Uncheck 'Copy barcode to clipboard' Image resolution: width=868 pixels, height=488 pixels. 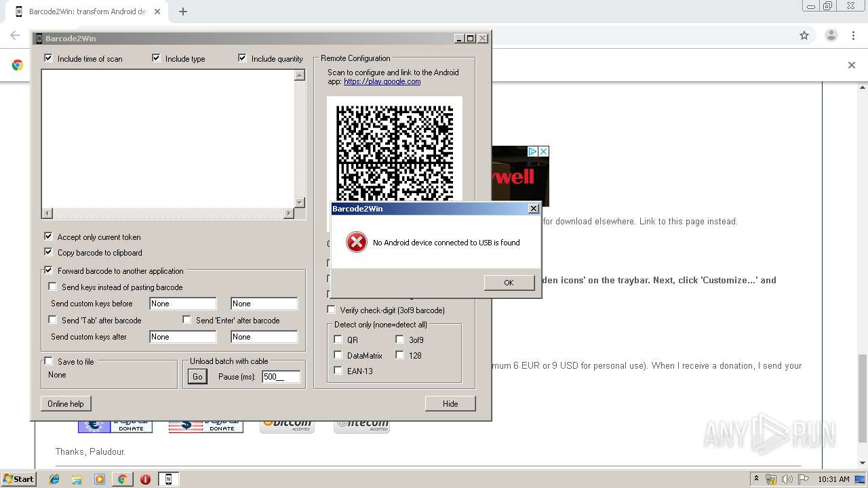coord(48,252)
